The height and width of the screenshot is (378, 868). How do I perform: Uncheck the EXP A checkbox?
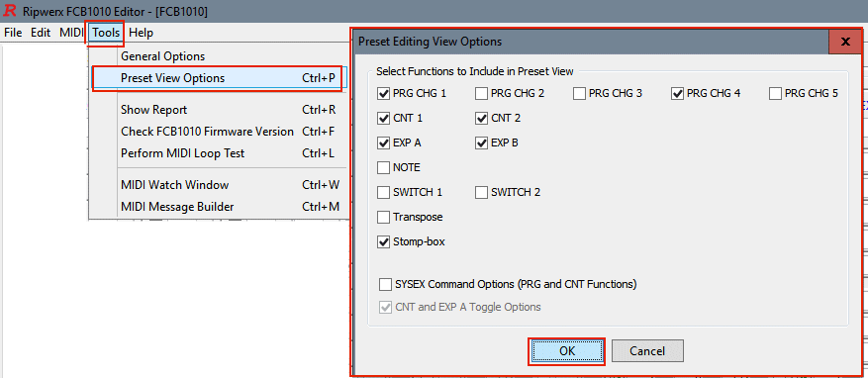point(383,142)
